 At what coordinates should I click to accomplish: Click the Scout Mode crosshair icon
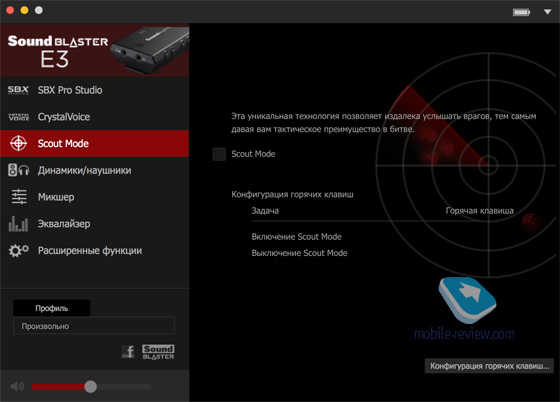(x=18, y=144)
